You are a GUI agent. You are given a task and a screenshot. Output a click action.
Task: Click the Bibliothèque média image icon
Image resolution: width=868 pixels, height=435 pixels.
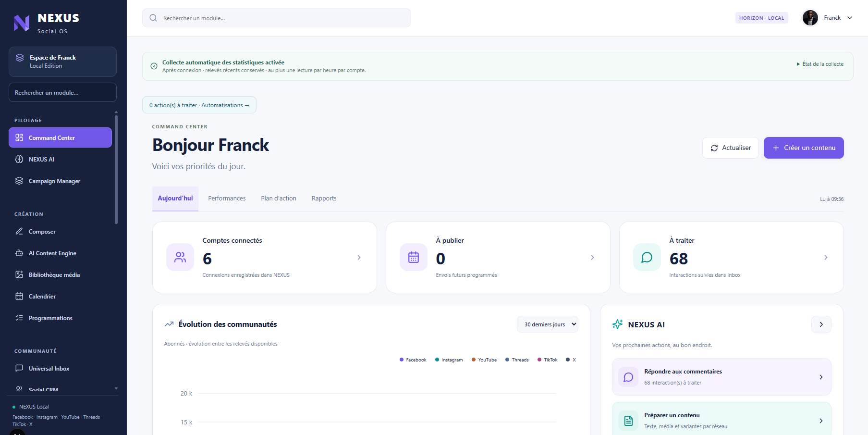(19, 274)
